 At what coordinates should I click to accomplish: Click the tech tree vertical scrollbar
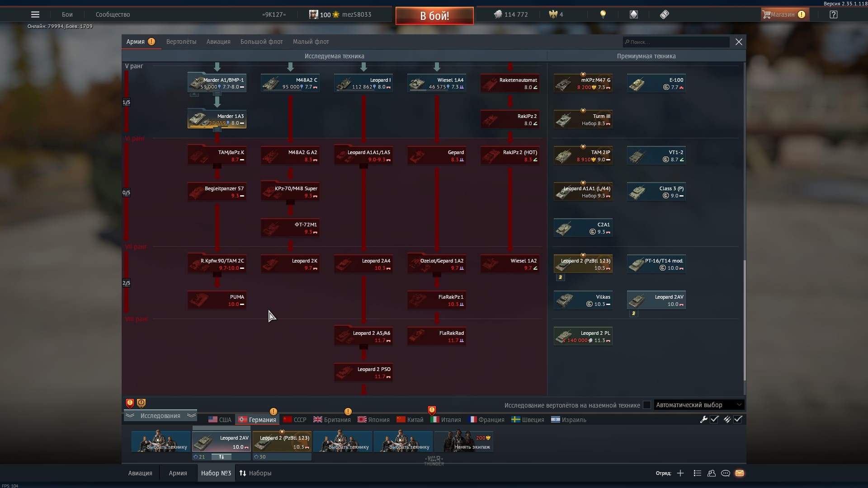744,321
